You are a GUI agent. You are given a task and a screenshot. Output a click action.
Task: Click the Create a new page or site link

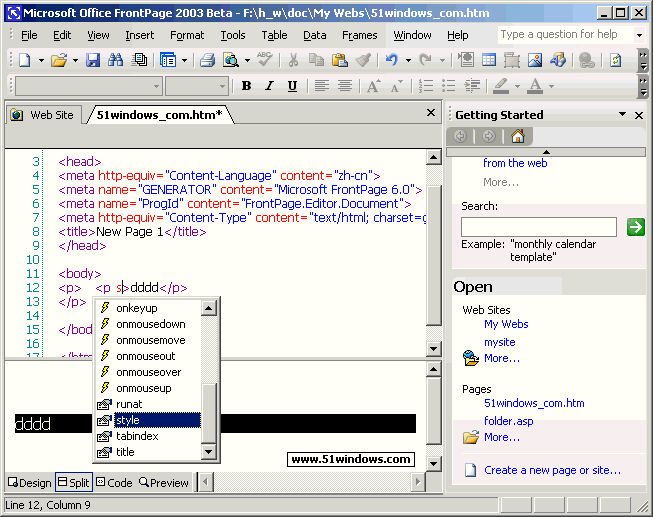[552, 470]
